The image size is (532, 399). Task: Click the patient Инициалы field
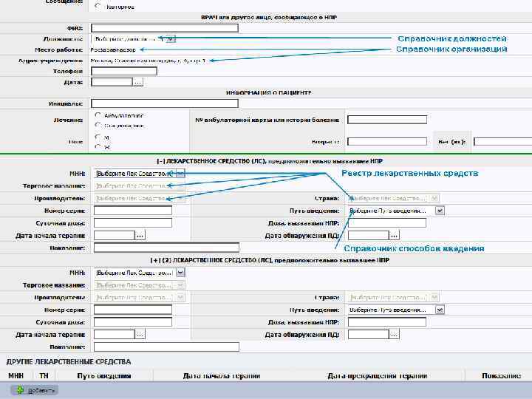(x=165, y=103)
